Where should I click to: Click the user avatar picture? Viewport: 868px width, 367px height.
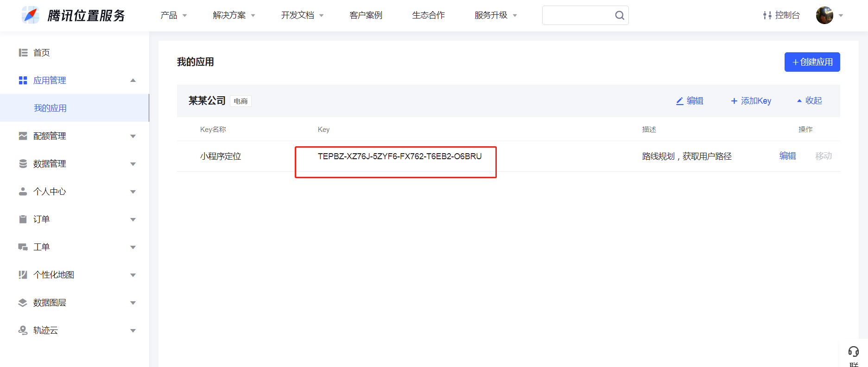(x=824, y=15)
